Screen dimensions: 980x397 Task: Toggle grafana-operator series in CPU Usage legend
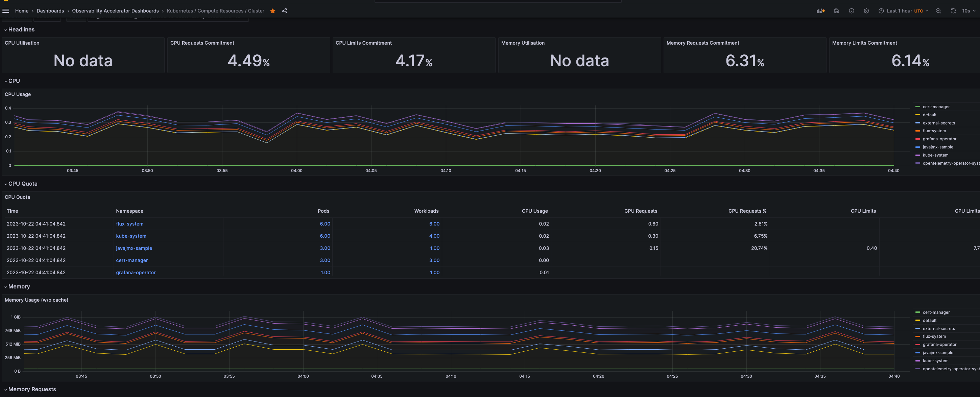coord(939,139)
